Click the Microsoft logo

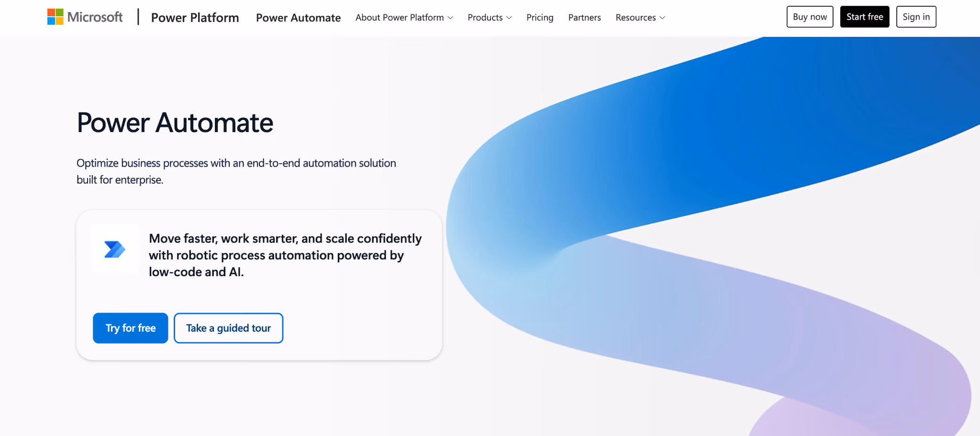(85, 17)
